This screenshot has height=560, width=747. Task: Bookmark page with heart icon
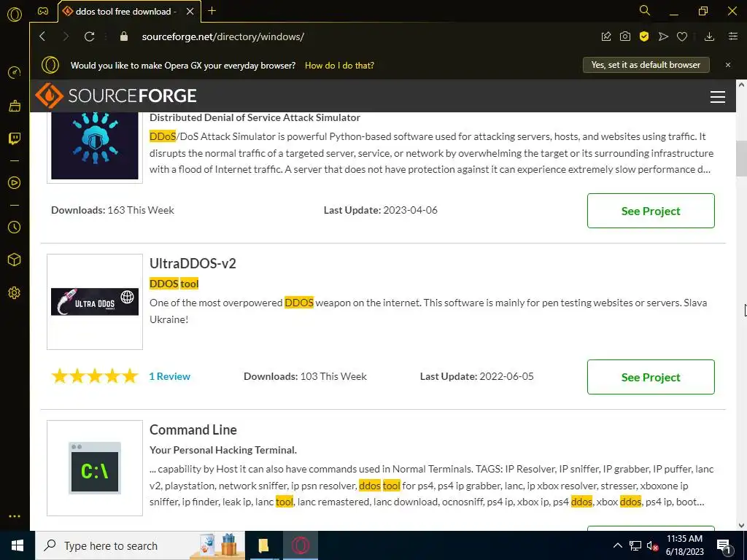click(x=682, y=36)
